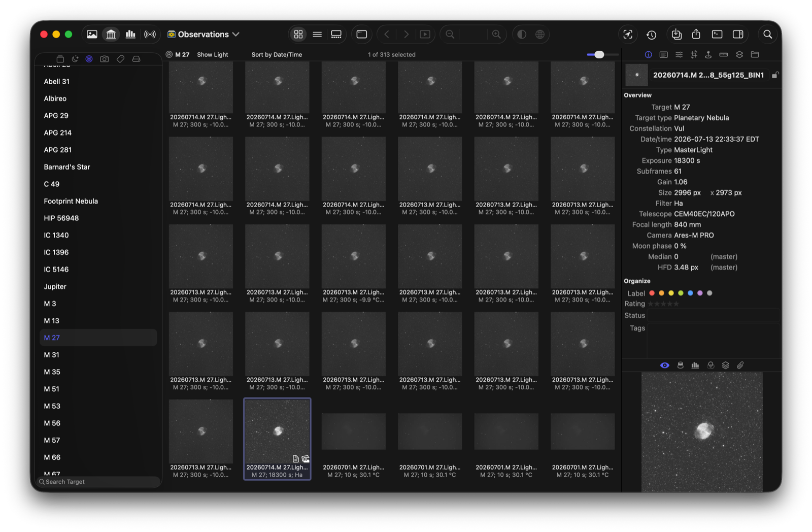
Task: Click the plate-solve locate icon
Action: point(628,35)
